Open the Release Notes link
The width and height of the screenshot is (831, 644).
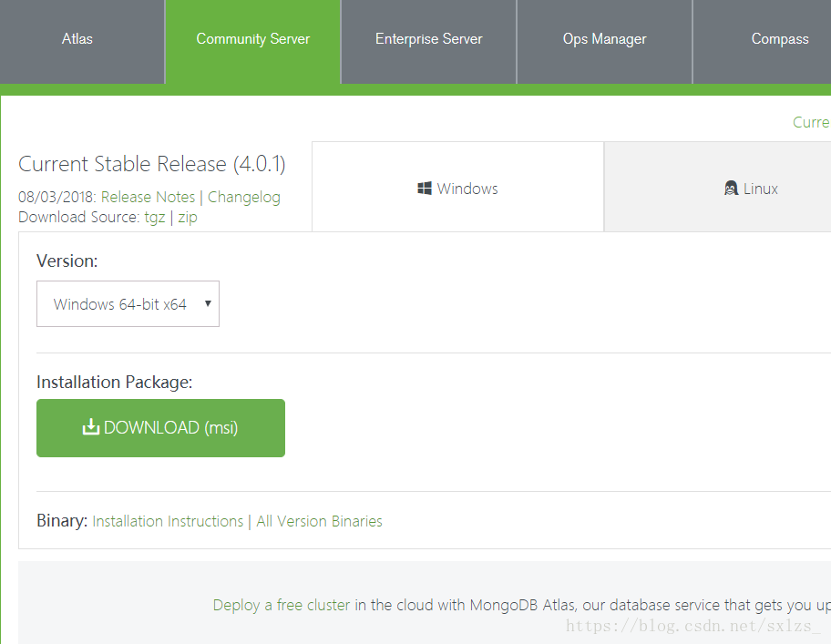pyautogui.click(x=148, y=197)
